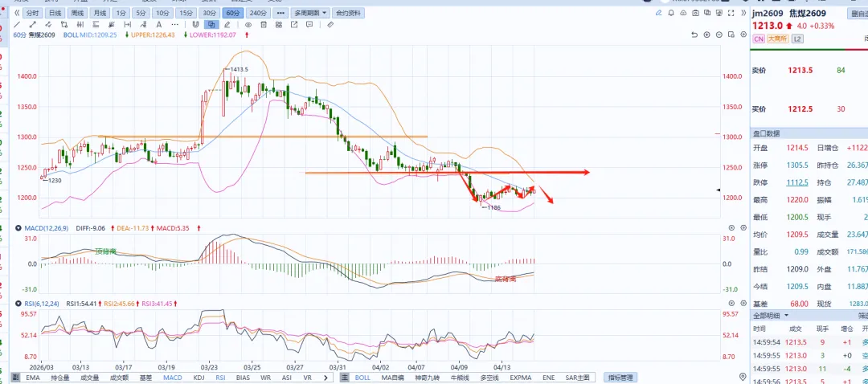868x384 pixels.
Task: Click the lock region chart icon
Action: [731, 35]
